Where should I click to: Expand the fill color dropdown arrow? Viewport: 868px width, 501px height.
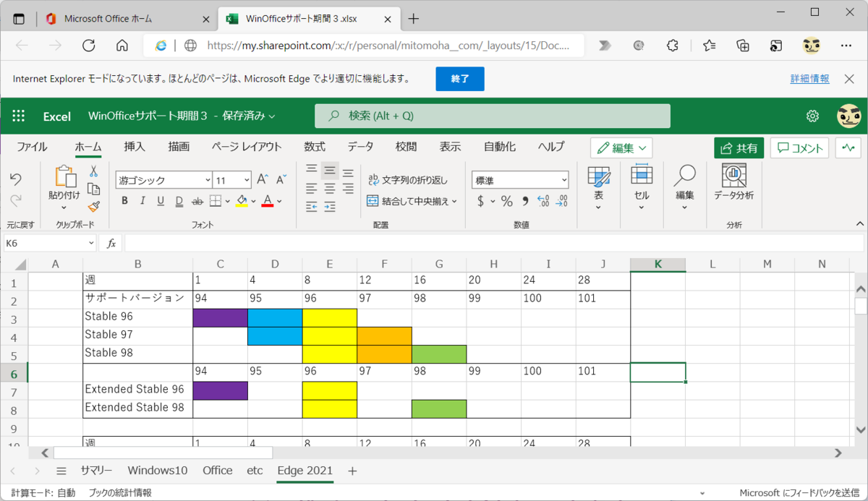coord(255,201)
